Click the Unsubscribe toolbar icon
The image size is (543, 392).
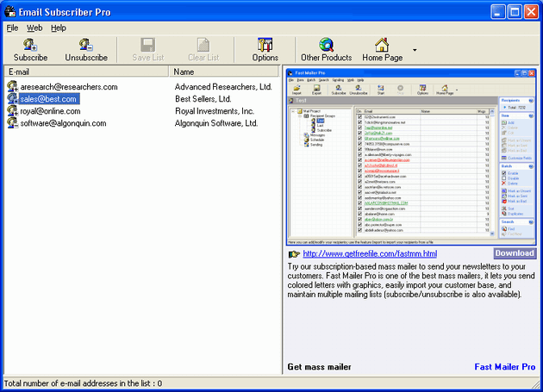point(86,45)
